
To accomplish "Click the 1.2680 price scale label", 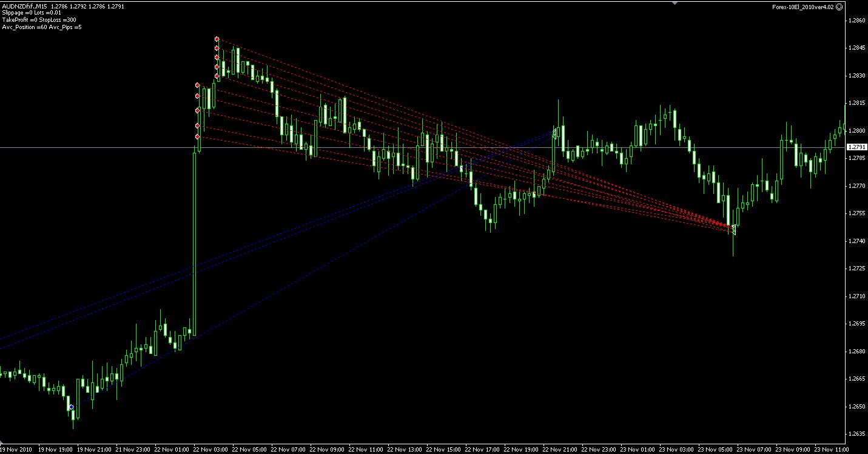I will coord(857,352).
